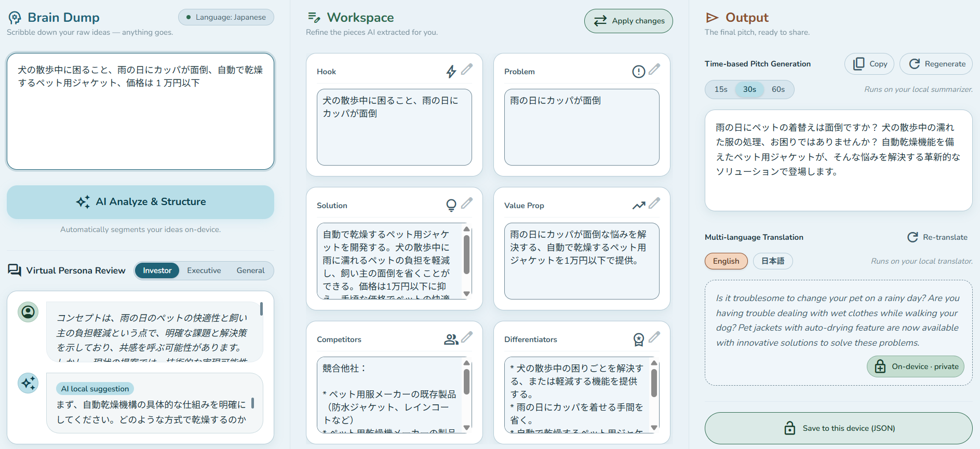Click the investor persona avatar icon
Image resolution: width=980 pixels, height=449 pixels.
point(28,312)
